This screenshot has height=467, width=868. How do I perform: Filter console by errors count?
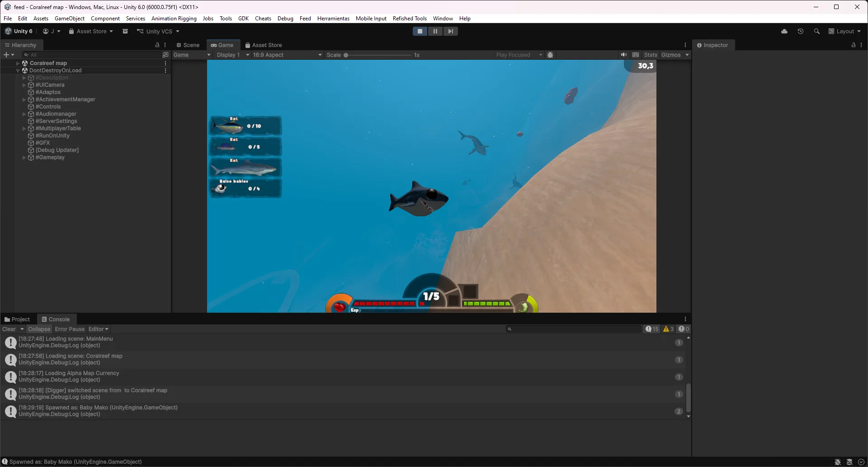coord(684,329)
